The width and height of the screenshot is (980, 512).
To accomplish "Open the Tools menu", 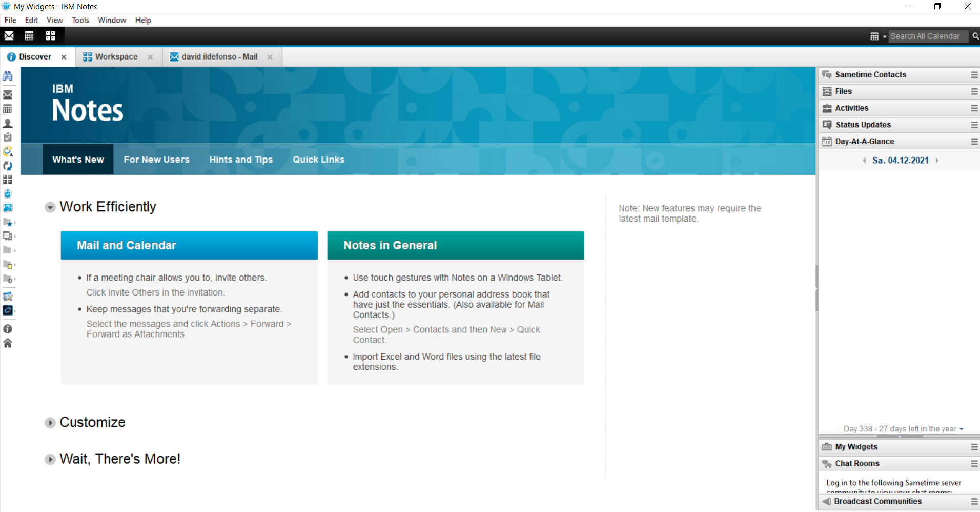I will coord(80,20).
